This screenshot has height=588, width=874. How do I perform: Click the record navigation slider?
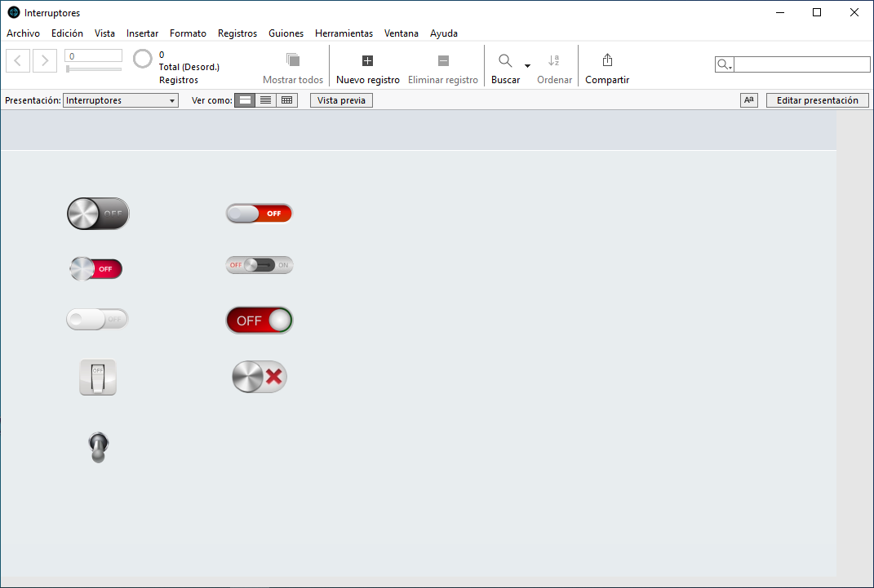[94, 69]
